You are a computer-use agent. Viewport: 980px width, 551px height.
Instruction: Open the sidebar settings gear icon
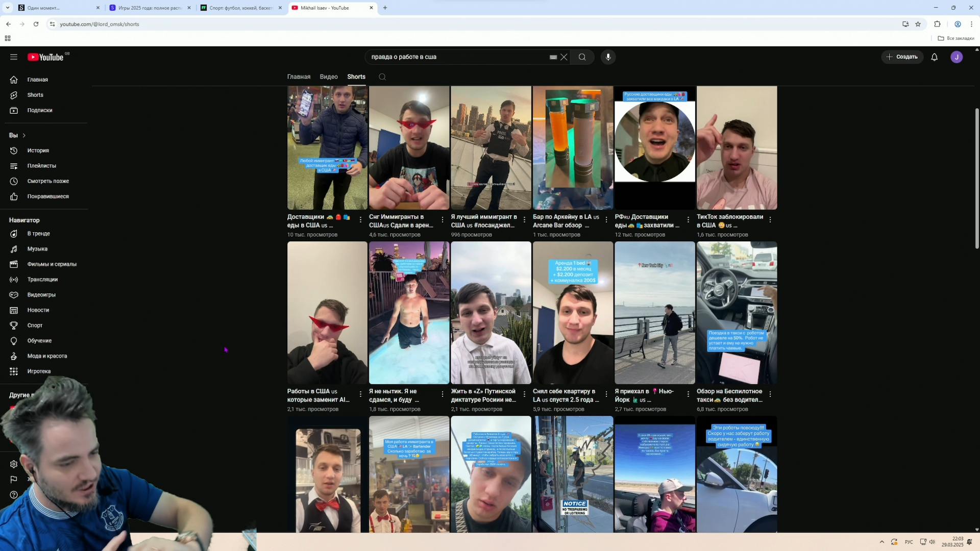coord(14,464)
